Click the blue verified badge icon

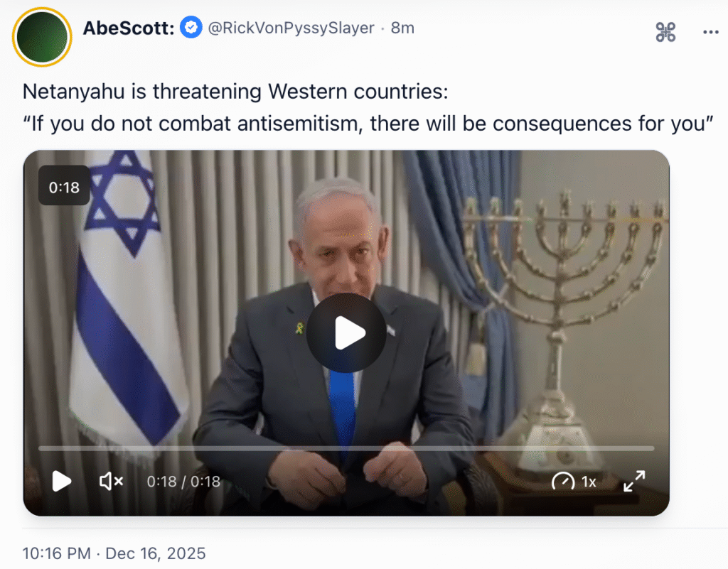coord(191,28)
